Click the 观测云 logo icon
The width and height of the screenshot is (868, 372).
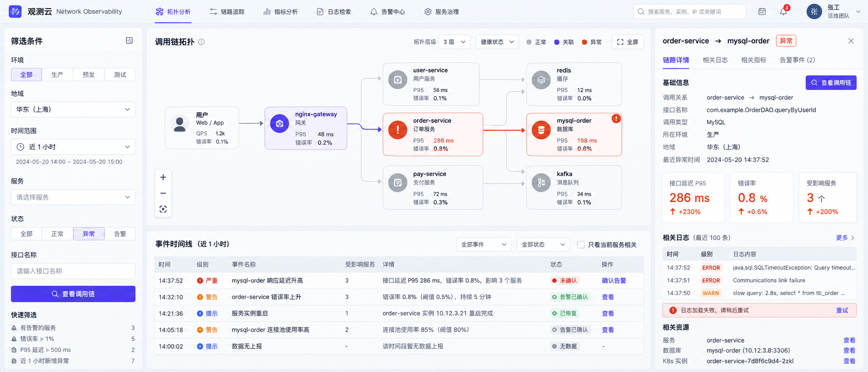[x=15, y=11]
